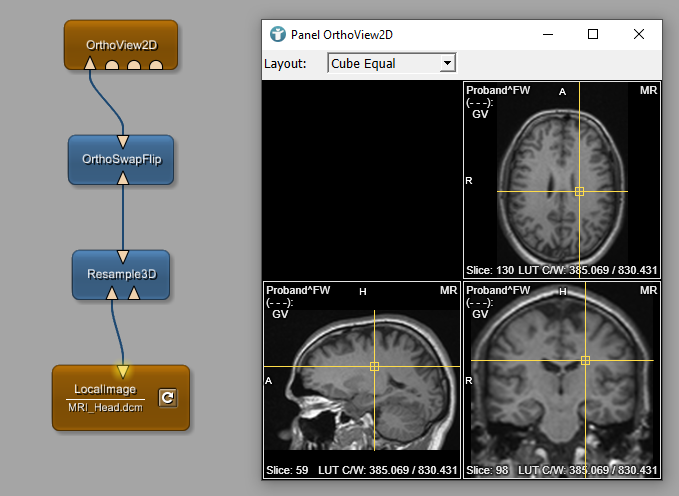The image size is (679, 496).
Task: Click the MeVisLab logo in panel title bar
Action: (277, 34)
